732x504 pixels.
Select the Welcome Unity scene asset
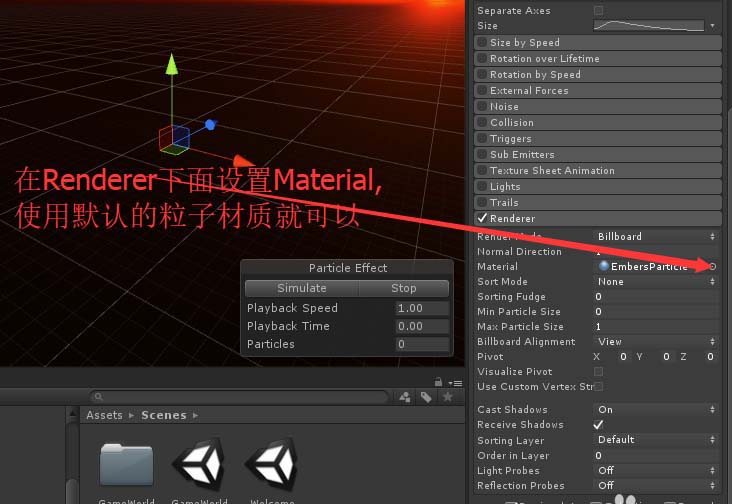tap(273, 465)
